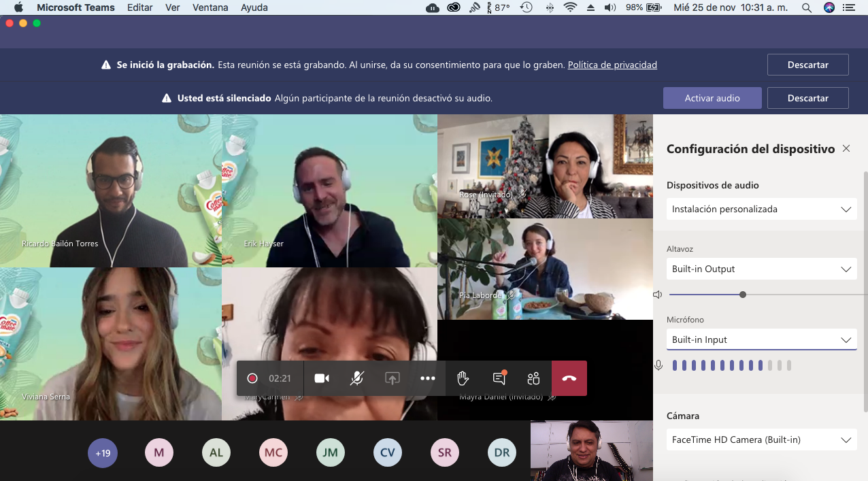868x481 pixels.
Task: Open the Política de privacidad link
Action: pyautogui.click(x=612, y=65)
